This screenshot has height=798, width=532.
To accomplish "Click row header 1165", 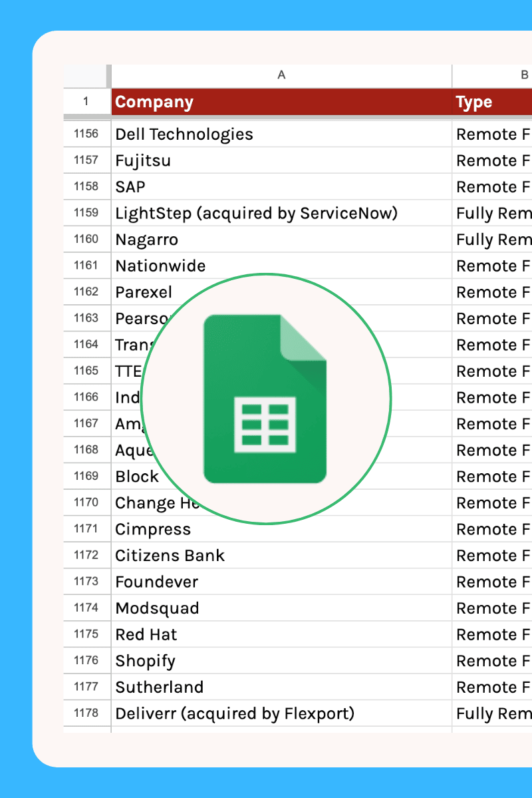I will 86,371.
